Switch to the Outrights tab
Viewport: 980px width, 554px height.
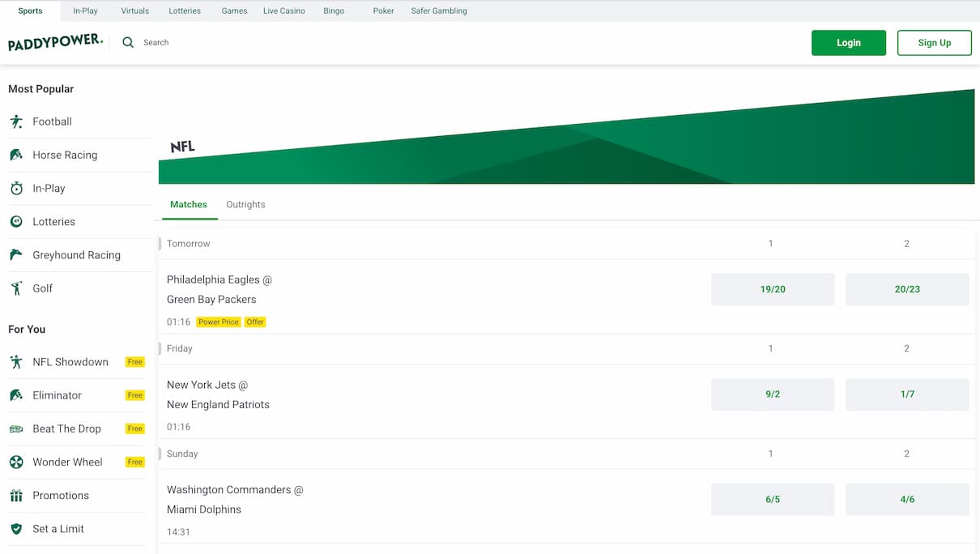[x=245, y=204]
